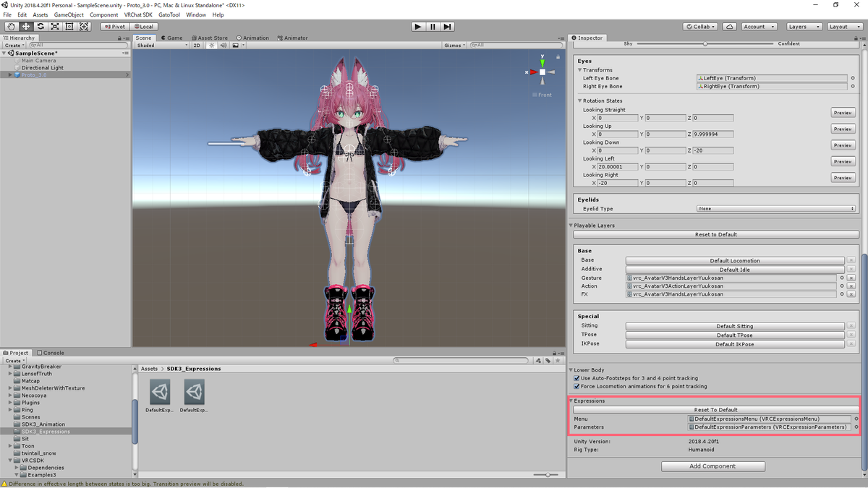This screenshot has height=488, width=868.
Task: Open the Layers dropdown
Action: 804,27
